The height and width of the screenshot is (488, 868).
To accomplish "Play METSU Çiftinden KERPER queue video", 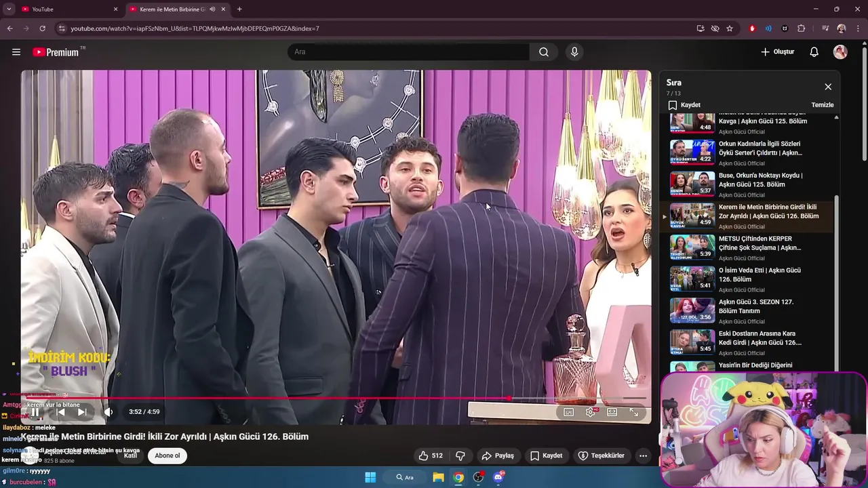I will (x=750, y=247).
